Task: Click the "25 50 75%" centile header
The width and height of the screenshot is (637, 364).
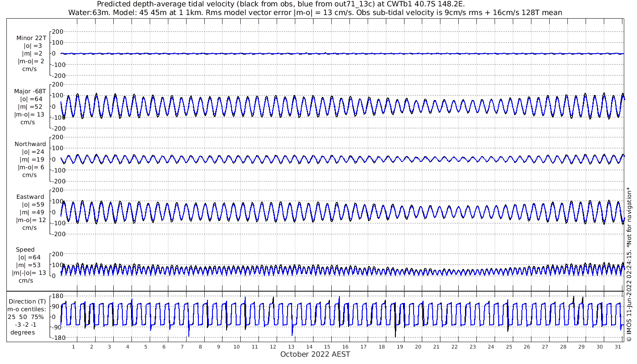Action: (25, 317)
